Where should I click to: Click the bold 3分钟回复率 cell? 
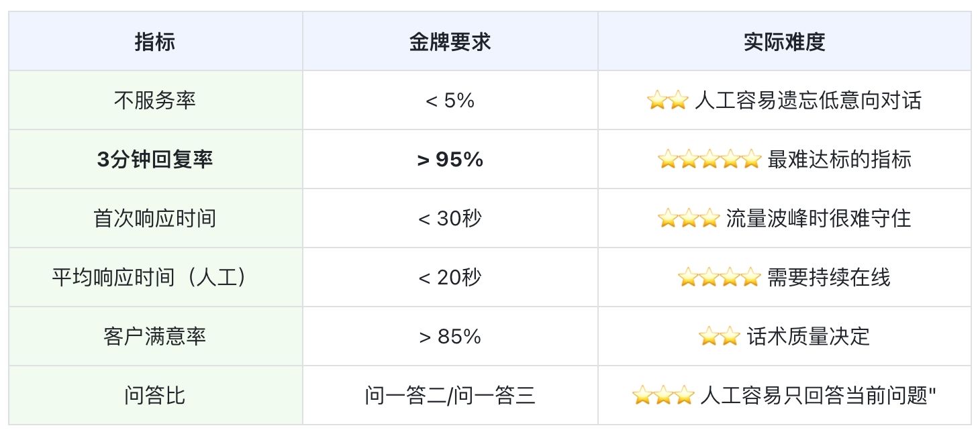[155, 160]
